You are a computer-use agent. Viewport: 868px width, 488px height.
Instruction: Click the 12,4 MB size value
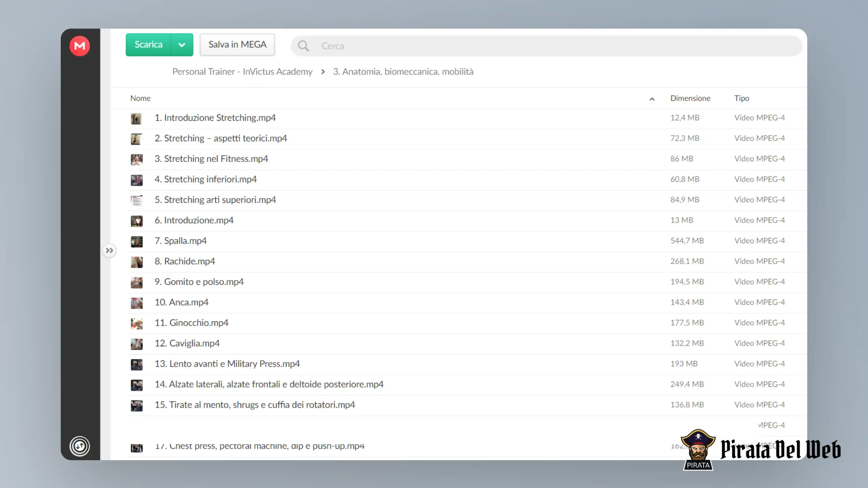pyautogui.click(x=685, y=118)
